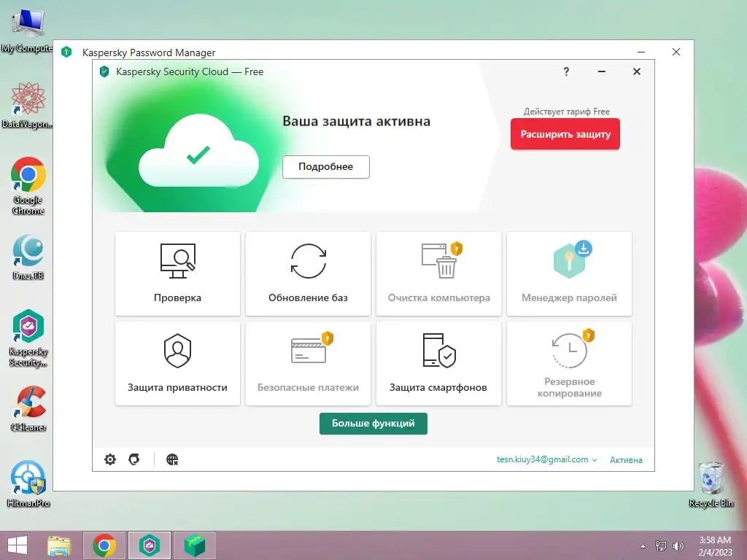The width and height of the screenshot is (747, 560).
Task: Open settings gear icon in Kaspersky footer
Action: tap(110, 459)
